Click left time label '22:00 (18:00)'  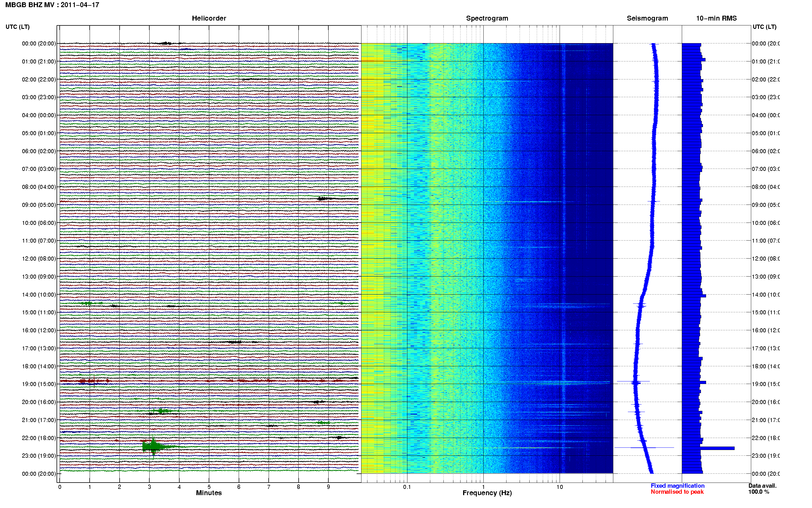(x=39, y=438)
